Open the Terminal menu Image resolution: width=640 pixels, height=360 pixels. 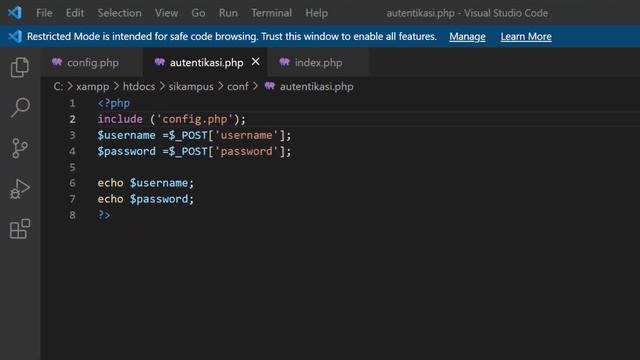[x=271, y=13]
